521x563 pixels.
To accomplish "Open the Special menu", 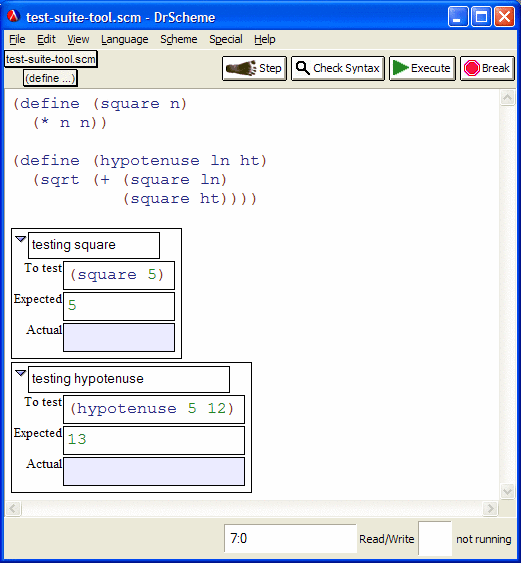I will pyautogui.click(x=225, y=39).
